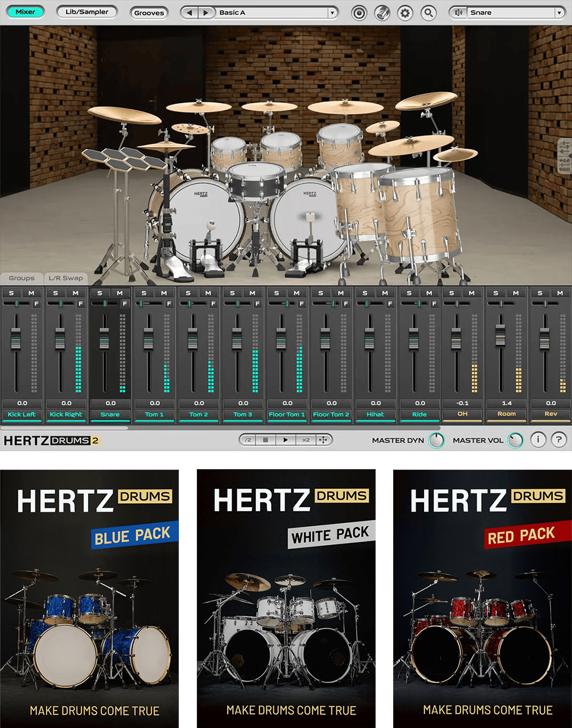This screenshot has width=572, height=728.
Task: Open the info button beside Master Vol
Action: [x=538, y=440]
